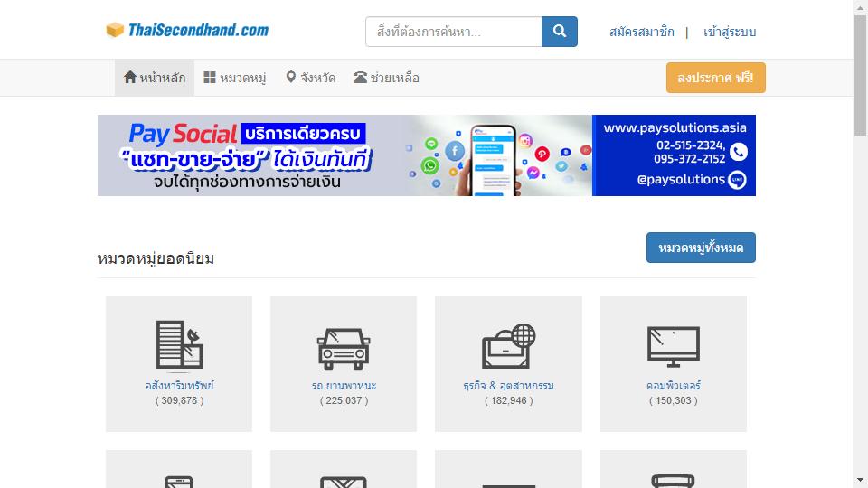The image size is (868, 488).
Task: Go to หน้าหลัก home tab
Action: [x=155, y=78]
